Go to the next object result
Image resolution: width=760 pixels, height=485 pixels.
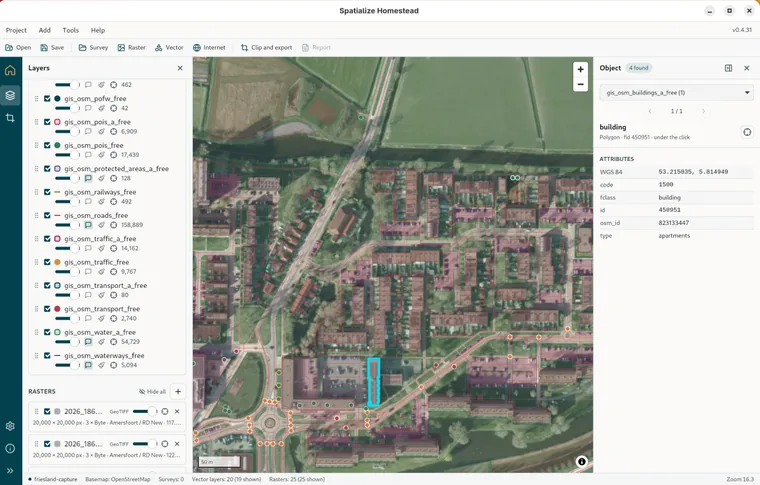click(703, 111)
